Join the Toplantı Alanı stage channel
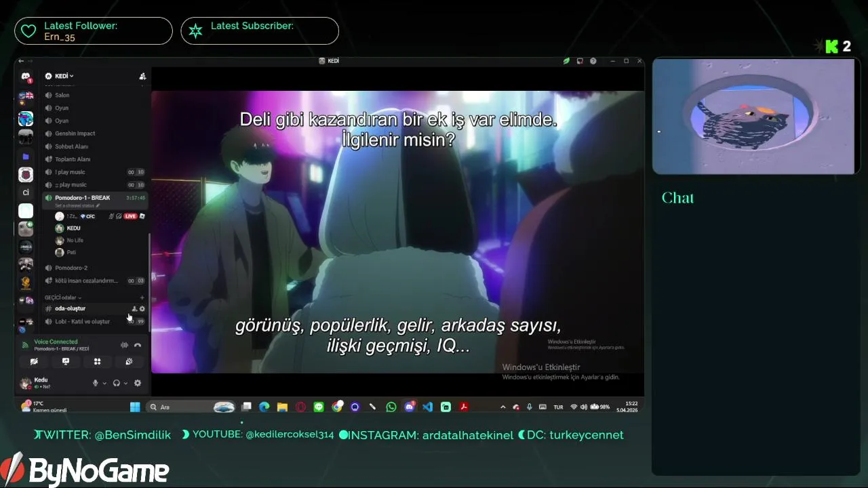Viewport: 868px width, 488px height. click(94, 159)
